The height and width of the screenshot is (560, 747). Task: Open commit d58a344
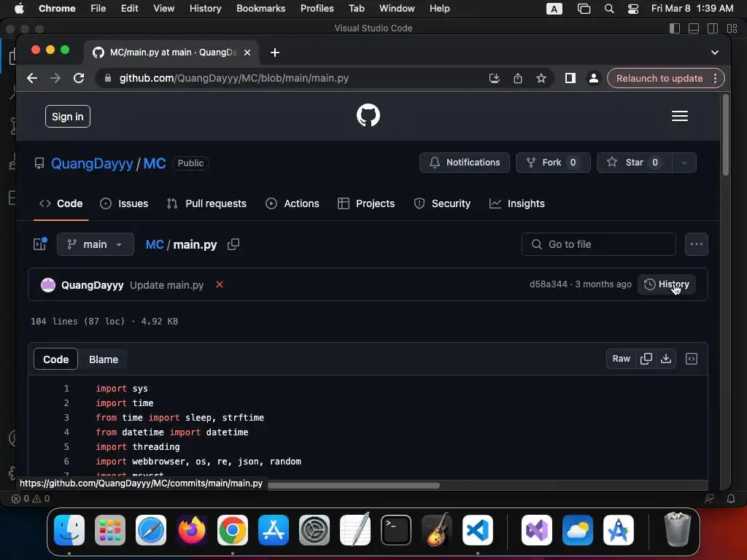tap(549, 284)
